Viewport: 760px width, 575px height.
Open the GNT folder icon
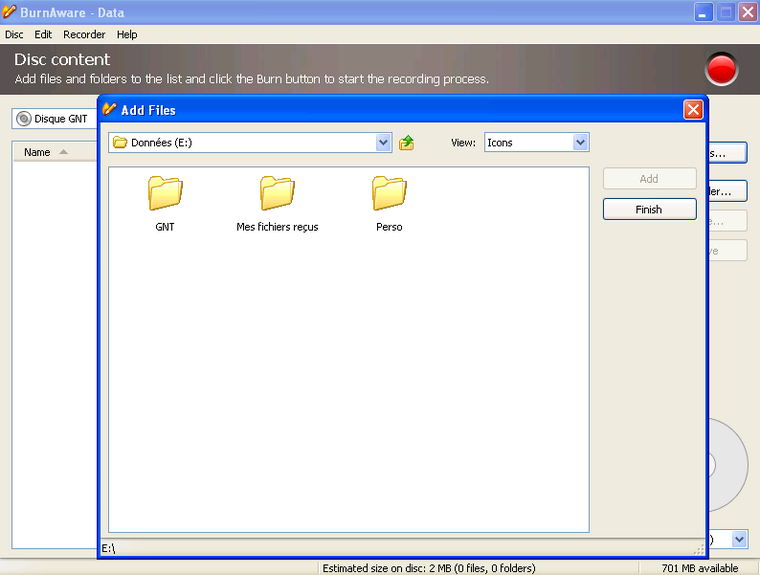[165, 193]
